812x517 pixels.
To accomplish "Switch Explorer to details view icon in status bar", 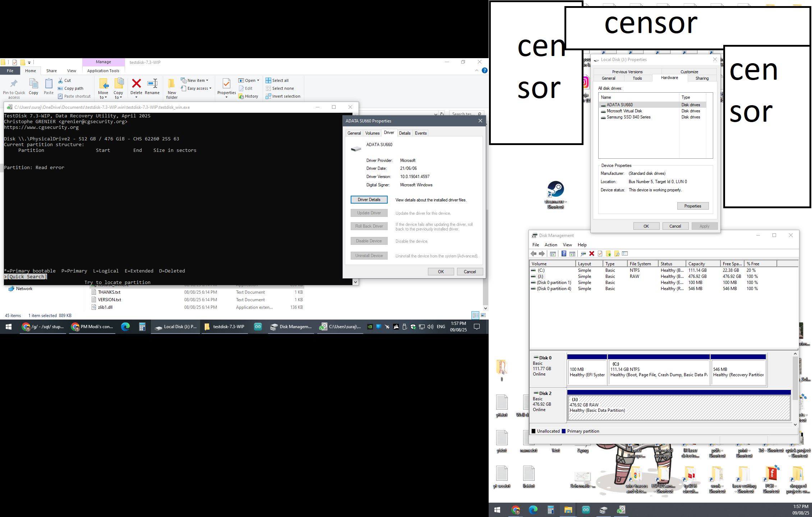I will [475, 315].
